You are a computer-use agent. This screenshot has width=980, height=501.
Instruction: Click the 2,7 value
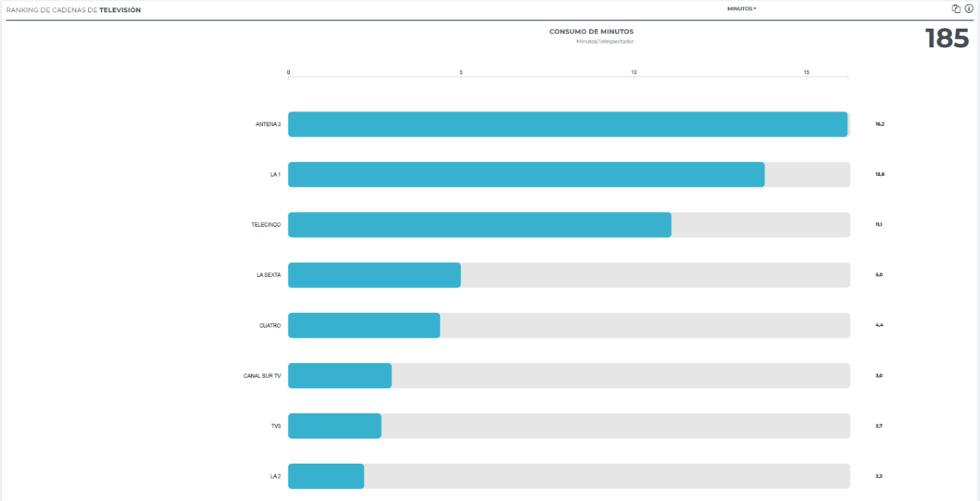[x=879, y=426]
